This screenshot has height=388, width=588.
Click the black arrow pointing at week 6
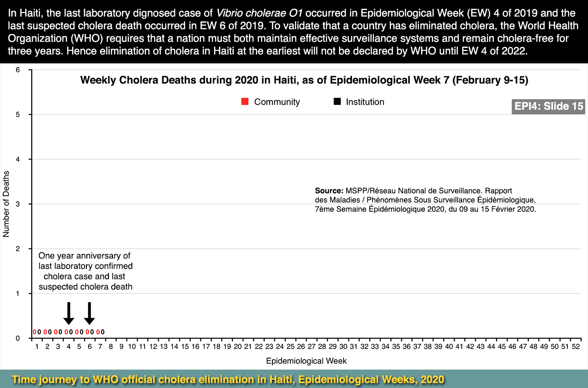(90, 313)
